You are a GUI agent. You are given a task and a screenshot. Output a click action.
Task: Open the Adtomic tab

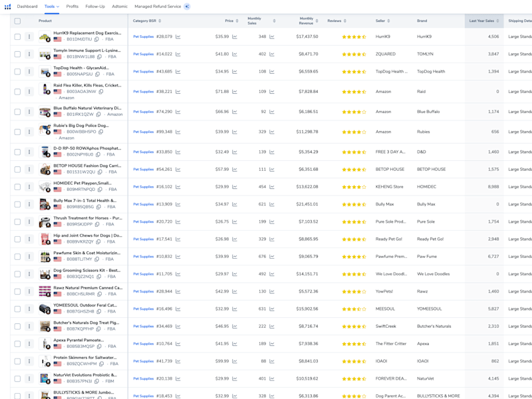coord(120,7)
